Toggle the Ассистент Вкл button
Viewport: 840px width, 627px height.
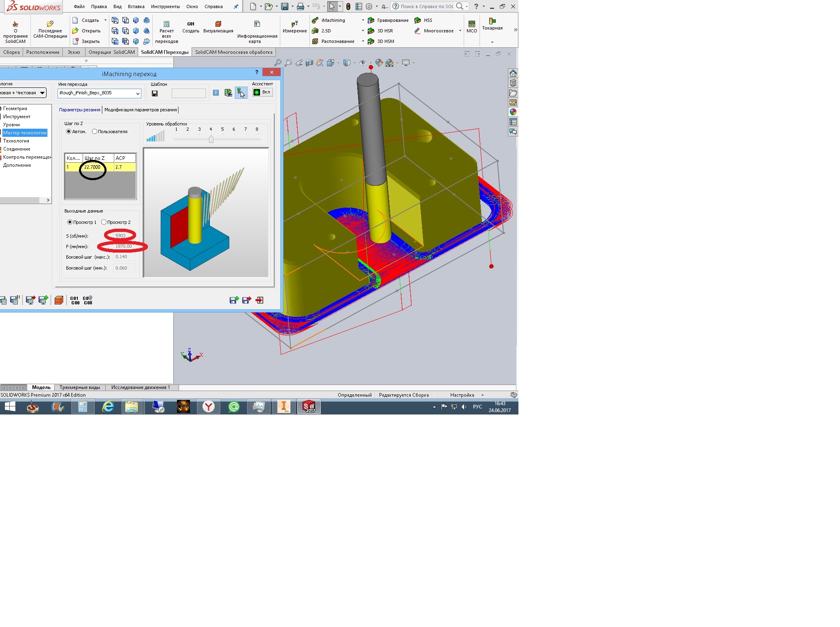coord(262,92)
